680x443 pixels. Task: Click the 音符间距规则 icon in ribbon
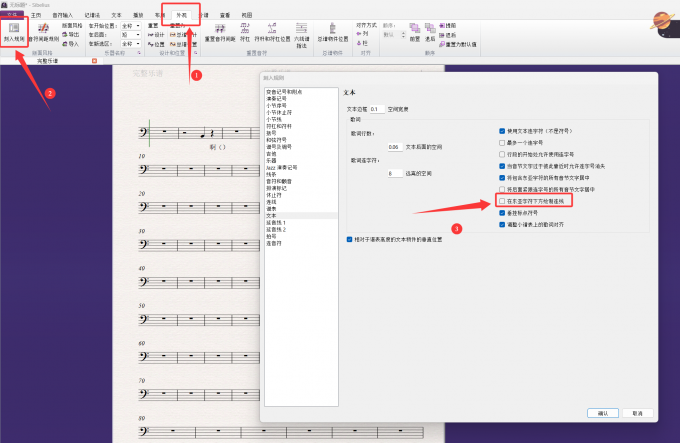pos(43,38)
